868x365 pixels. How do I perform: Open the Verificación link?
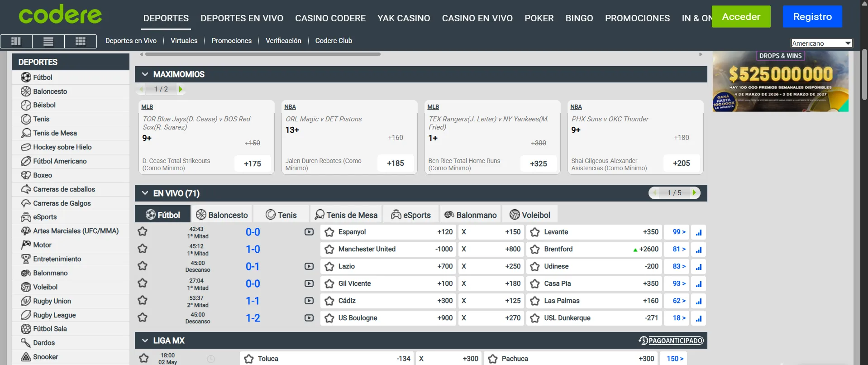pos(283,41)
